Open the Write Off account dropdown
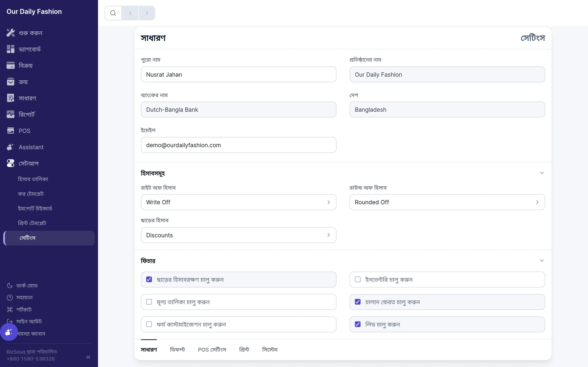Viewport: 588px width, 367px height. (238, 202)
